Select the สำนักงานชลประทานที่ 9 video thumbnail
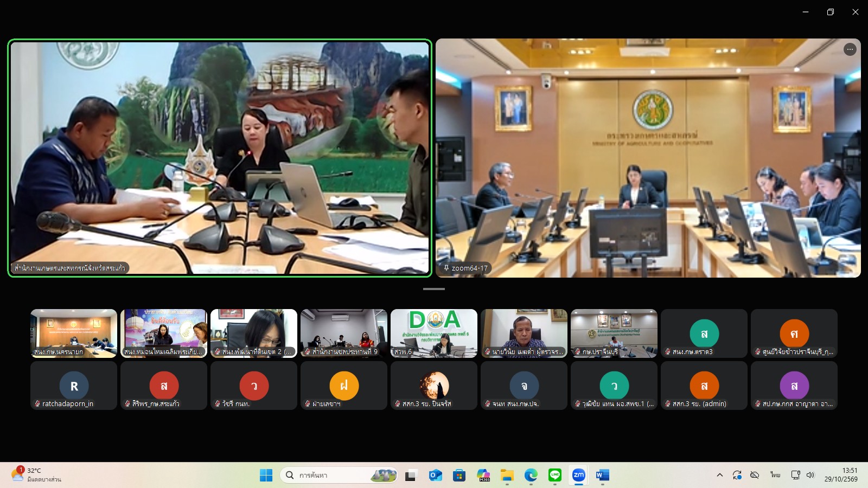 344,333
